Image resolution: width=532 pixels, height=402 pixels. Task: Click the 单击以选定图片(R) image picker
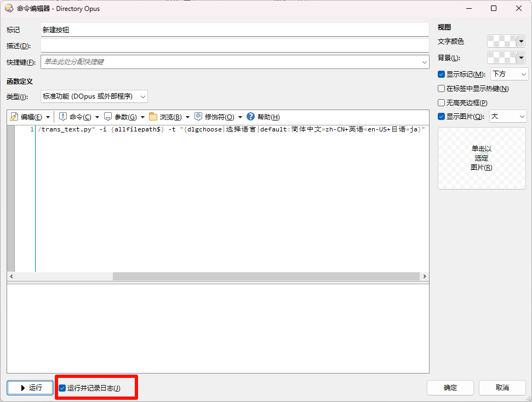(482, 158)
